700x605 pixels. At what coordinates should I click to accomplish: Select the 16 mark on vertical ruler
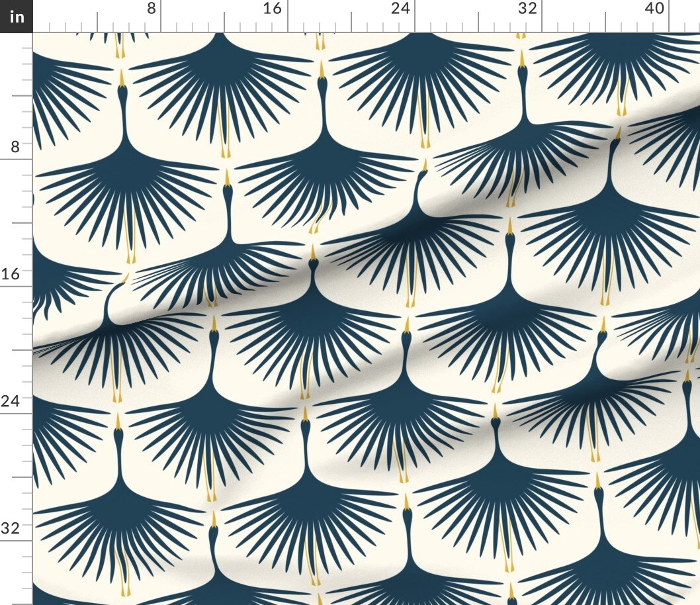coord(11,274)
